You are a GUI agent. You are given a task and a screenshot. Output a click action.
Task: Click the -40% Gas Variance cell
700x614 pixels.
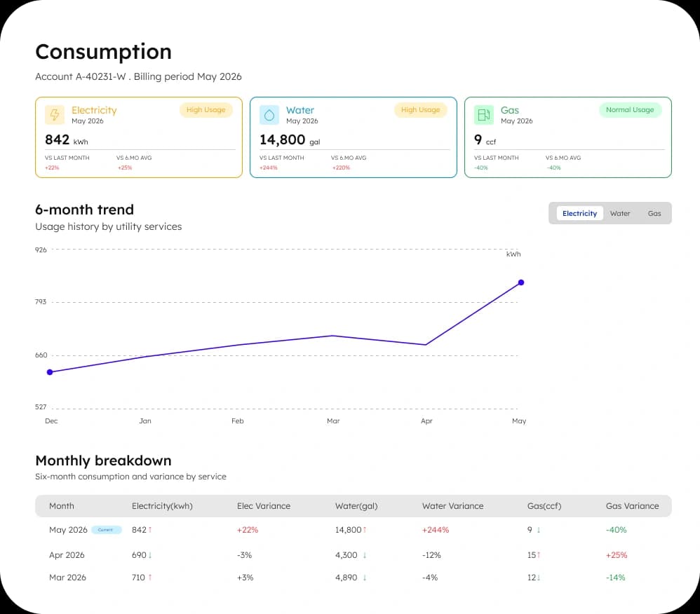click(x=616, y=530)
